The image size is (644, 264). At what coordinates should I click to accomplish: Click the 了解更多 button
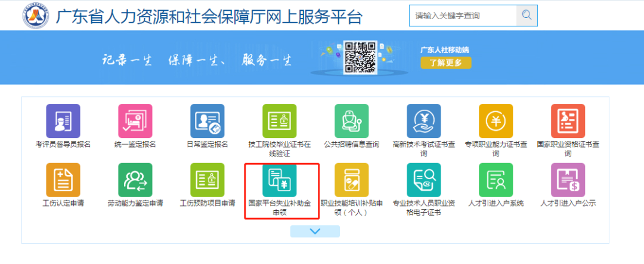[445, 63]
